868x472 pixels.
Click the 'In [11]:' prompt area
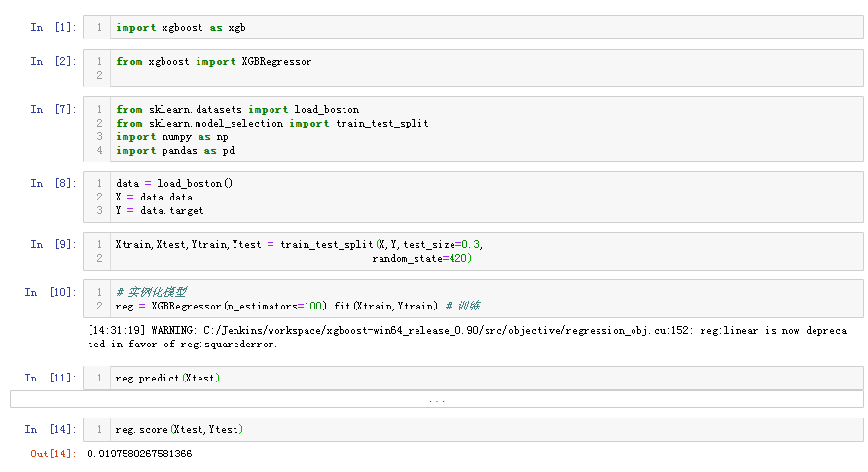[x=48, y=378]
